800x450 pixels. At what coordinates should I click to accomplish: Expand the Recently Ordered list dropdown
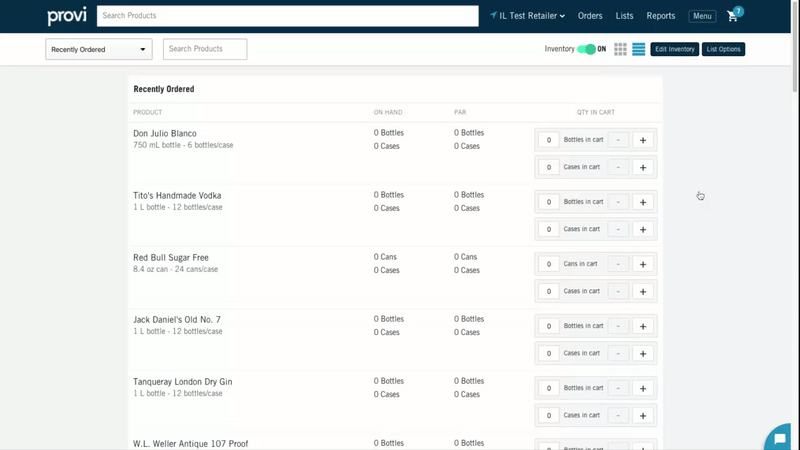click(98, 49)
